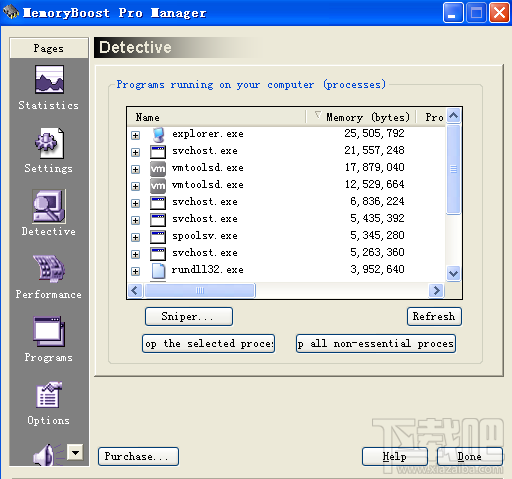Select the Detective page icon

coord(49,206)
